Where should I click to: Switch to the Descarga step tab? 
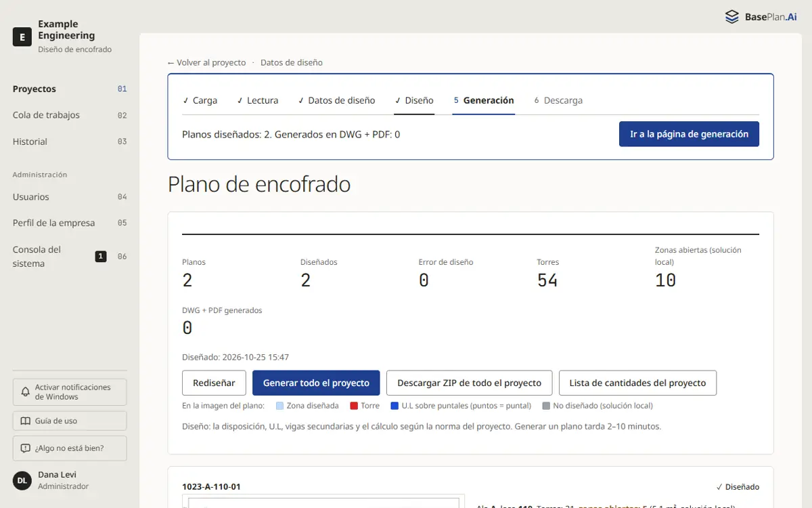558,100
